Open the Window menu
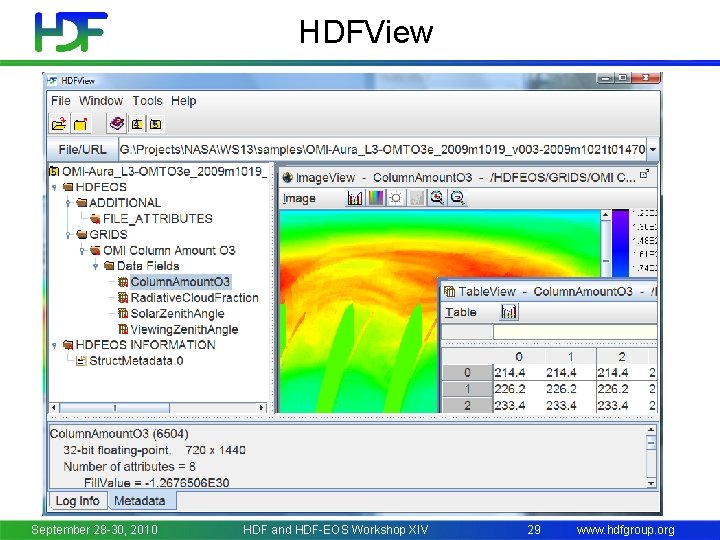720x540 pixels. (101, 101)
